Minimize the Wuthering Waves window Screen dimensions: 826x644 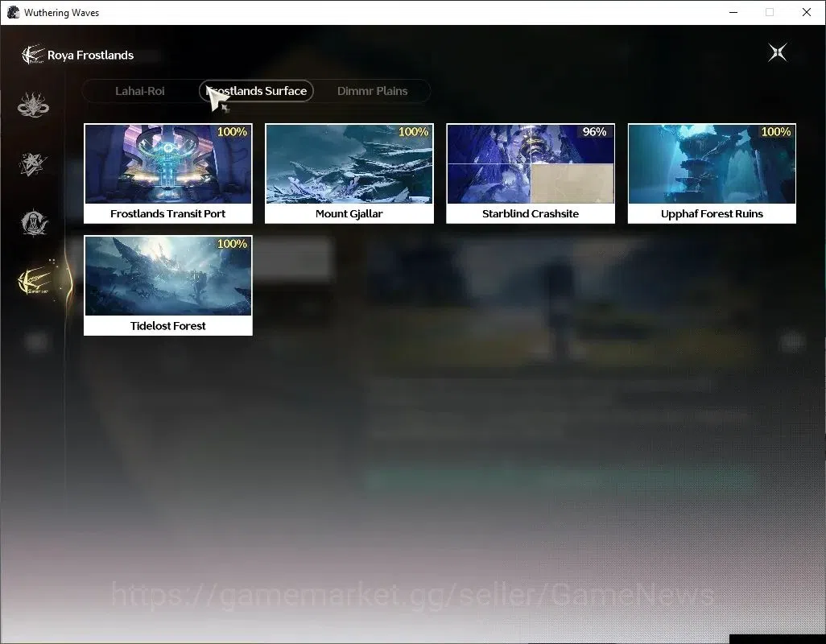[x=733, y=12]
